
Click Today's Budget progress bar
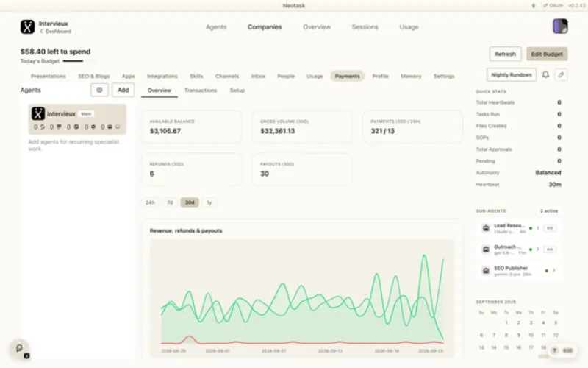(79, 61)
